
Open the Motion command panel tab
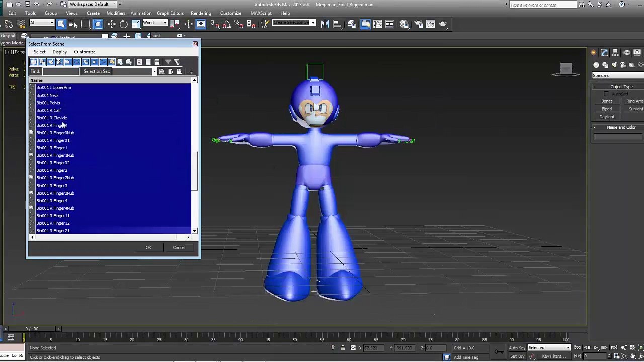tap(627, 52)
